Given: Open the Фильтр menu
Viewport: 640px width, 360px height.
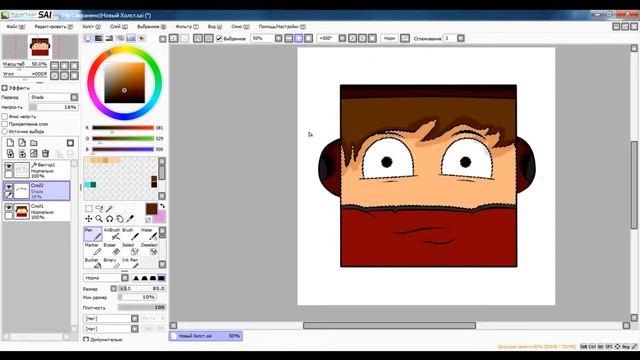Looking at the screenshot, I should [x=187, y=27].
